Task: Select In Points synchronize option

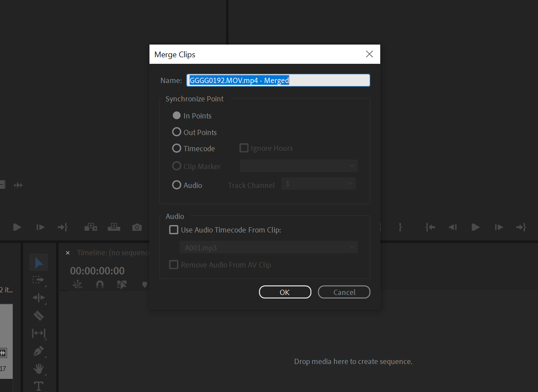Action: click(x=177, y=116)
